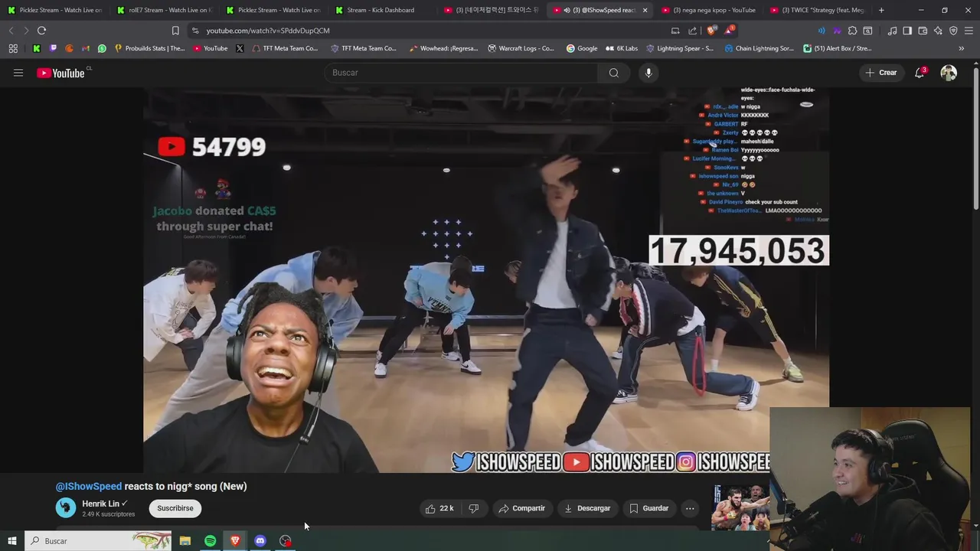Open Google bookmark
Screen dimensions: 980x551
tap(582, 48)
